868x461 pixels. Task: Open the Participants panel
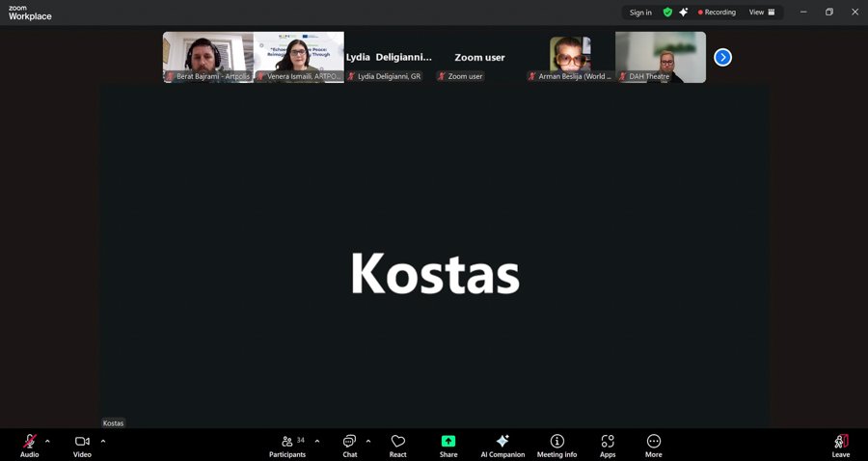[287, 445]
